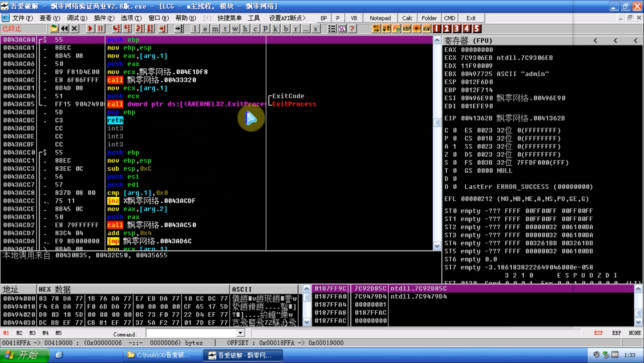Restart the program with the rewind icon
This screenshot has width=644, height=363.
tap(64, 29)
